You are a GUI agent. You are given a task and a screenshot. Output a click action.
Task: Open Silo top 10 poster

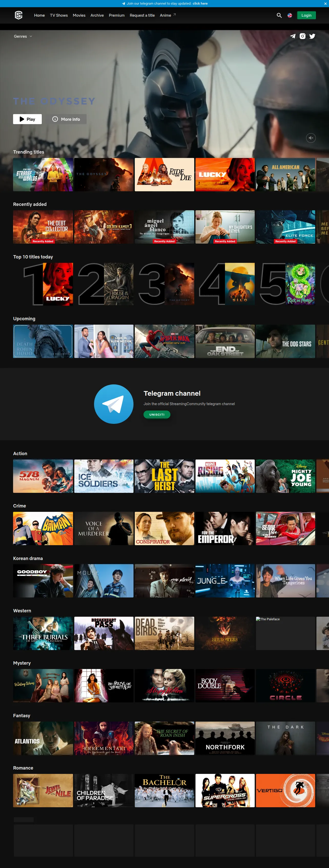pos(240,284)
